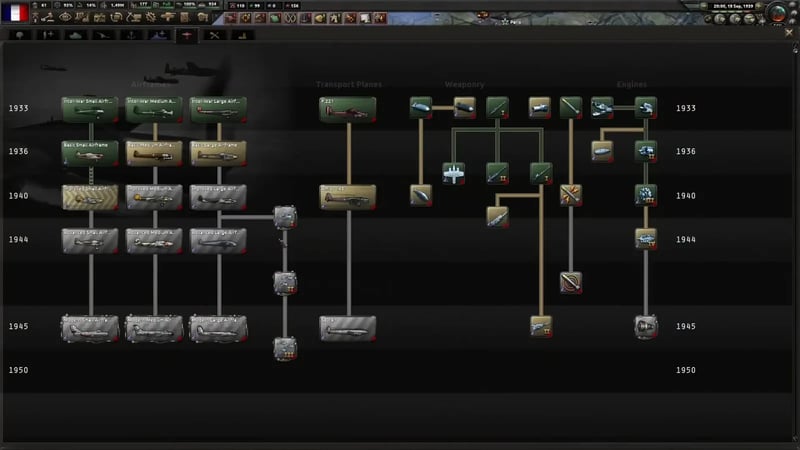Select the 1940 explosive rocket weaponry icon
The image size is (800, 450).
(x=570, y=195)
